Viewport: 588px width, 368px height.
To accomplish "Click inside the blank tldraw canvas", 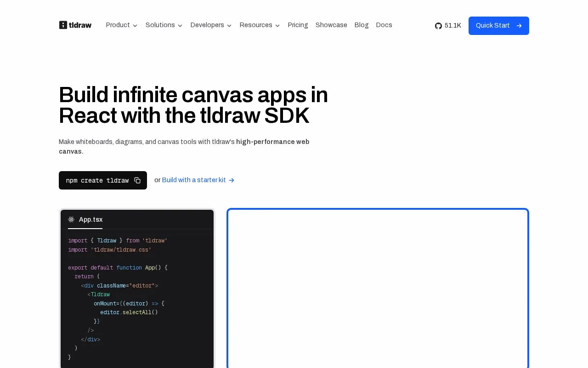I will (378, 289).
